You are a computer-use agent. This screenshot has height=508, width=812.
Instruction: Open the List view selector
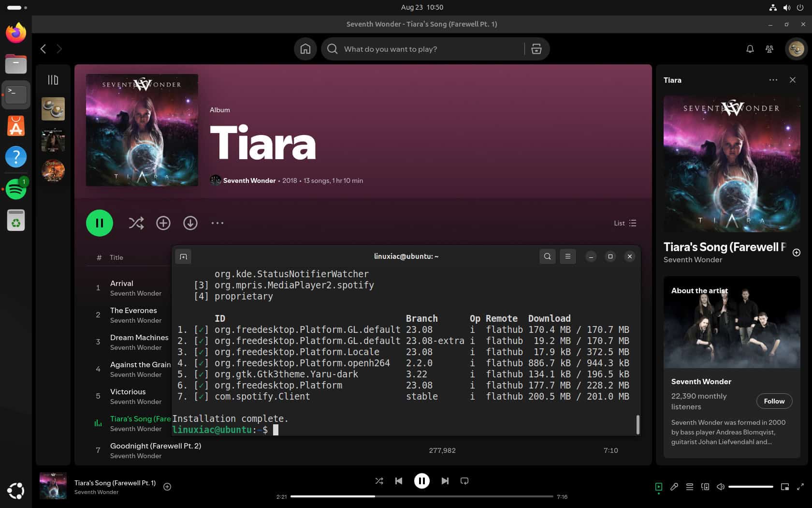624,223
